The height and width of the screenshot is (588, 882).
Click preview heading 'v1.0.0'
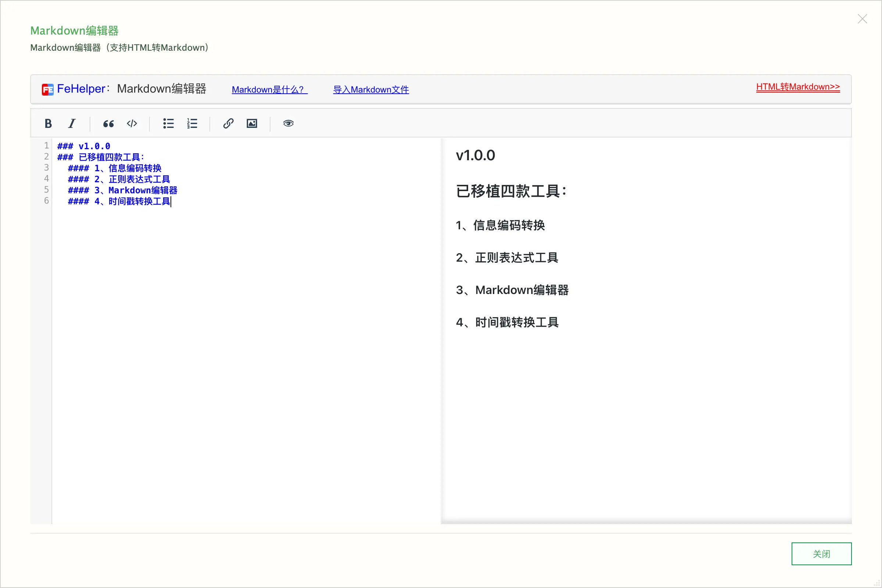476,155
